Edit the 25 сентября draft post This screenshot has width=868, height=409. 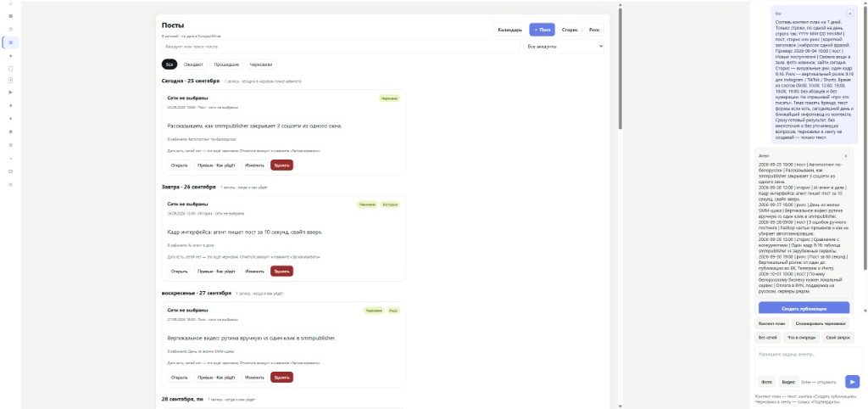point(254,165)
